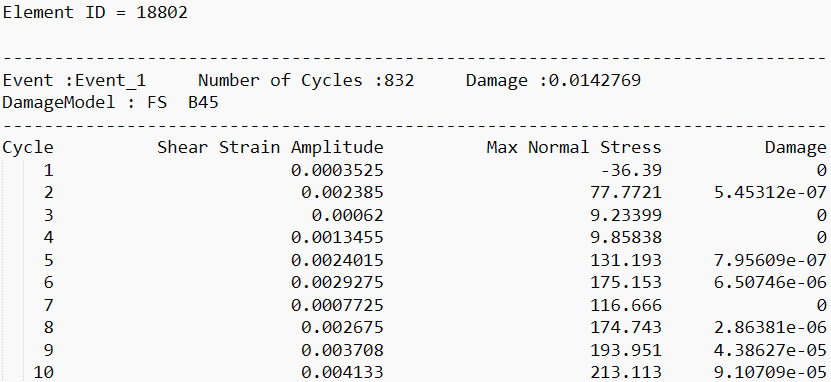Click max normal stress 9.85838 in cycle 4
This screenshot has width=831, height=382.
click(x=626, y=237)
